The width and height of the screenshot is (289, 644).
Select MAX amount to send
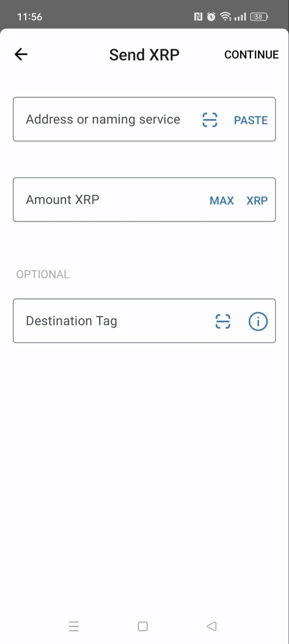pyautogui.click(x=222, y=200)
